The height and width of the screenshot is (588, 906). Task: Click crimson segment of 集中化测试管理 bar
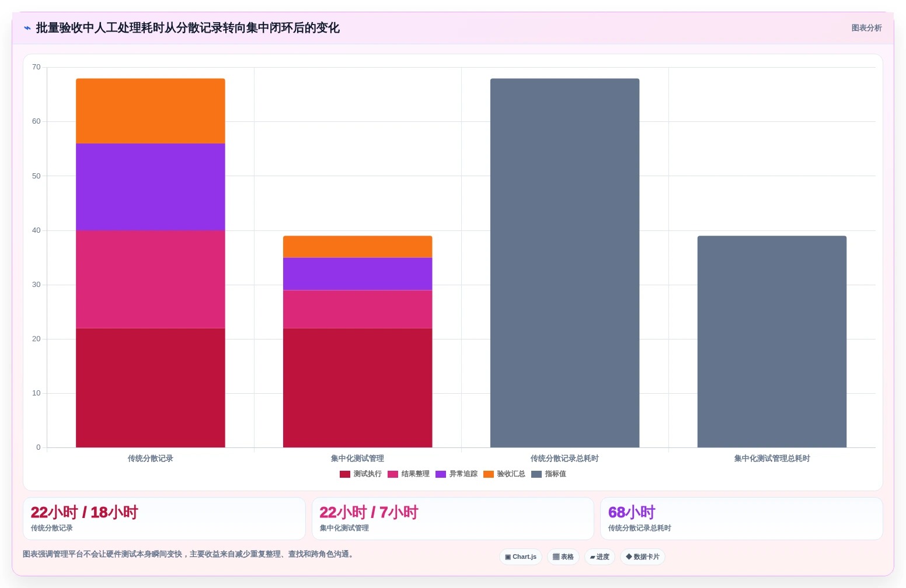pos(358,388)
